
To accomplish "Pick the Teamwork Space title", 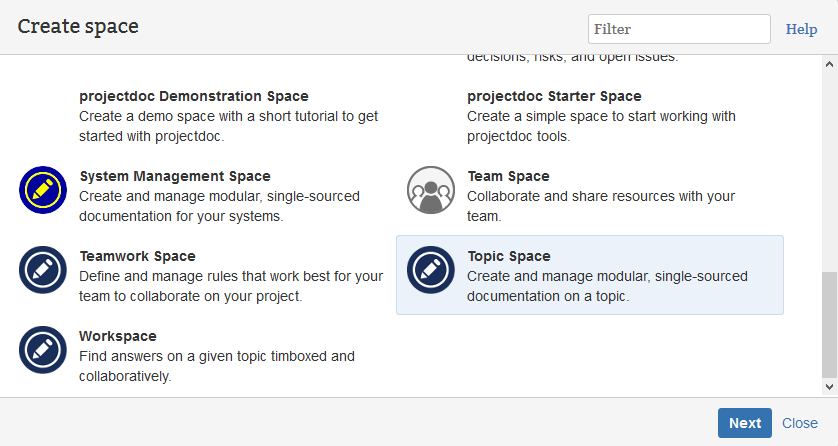I will (137, 257).
